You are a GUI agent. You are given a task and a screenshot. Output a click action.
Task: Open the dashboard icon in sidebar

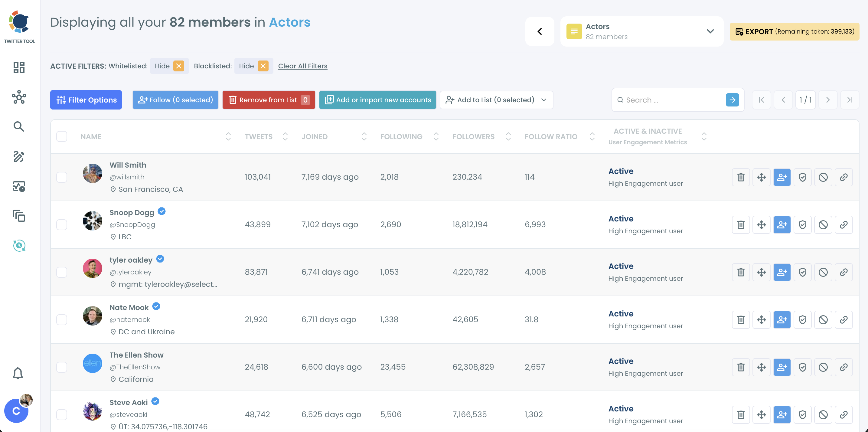(x=19, y=67)
